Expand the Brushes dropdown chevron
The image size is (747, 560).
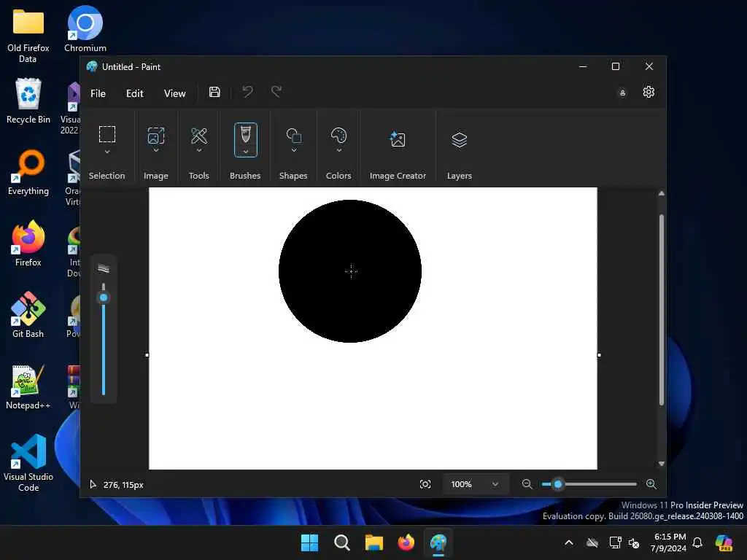[x=246, y=152]
